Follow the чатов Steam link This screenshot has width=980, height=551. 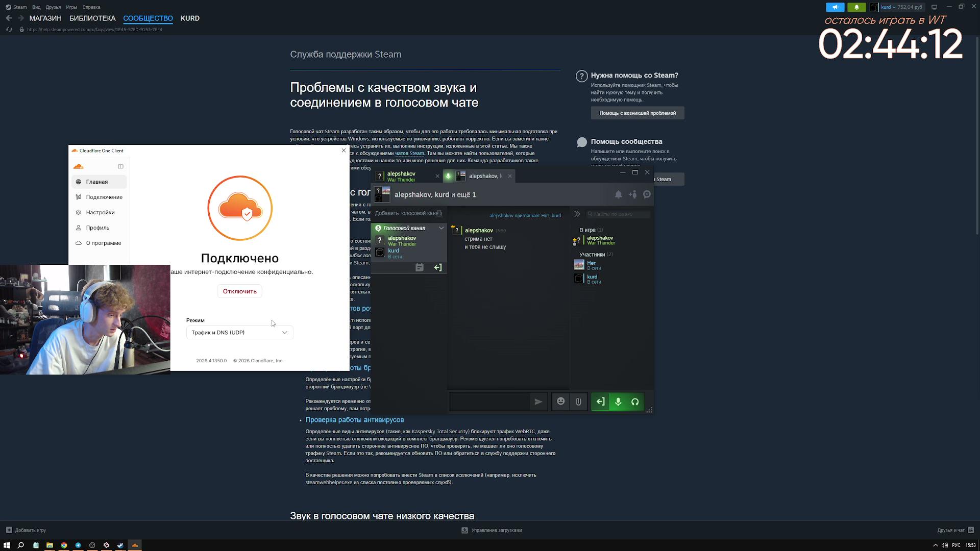point(409,154)
